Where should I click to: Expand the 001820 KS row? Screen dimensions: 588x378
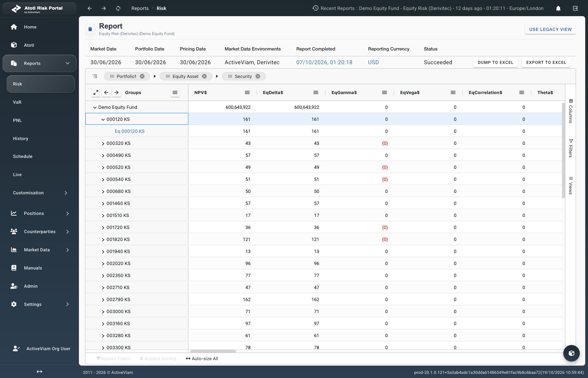coord(103,240)
